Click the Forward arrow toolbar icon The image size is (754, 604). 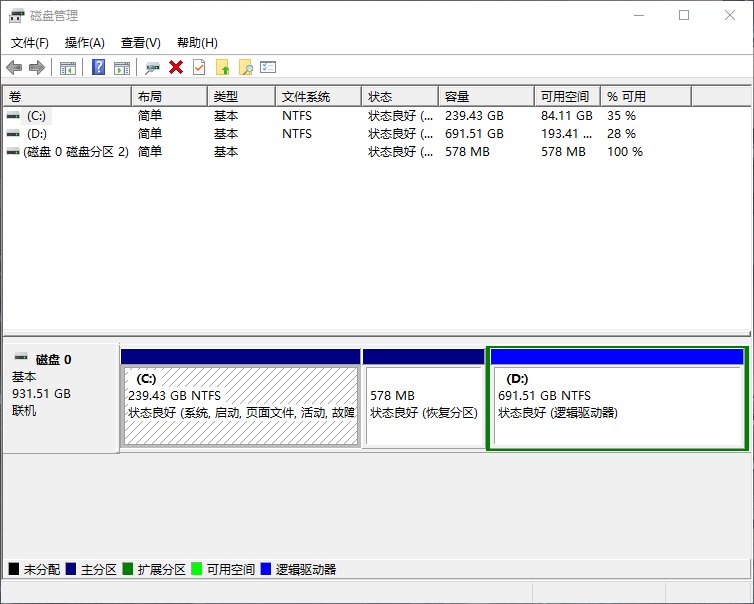point(37,67)
